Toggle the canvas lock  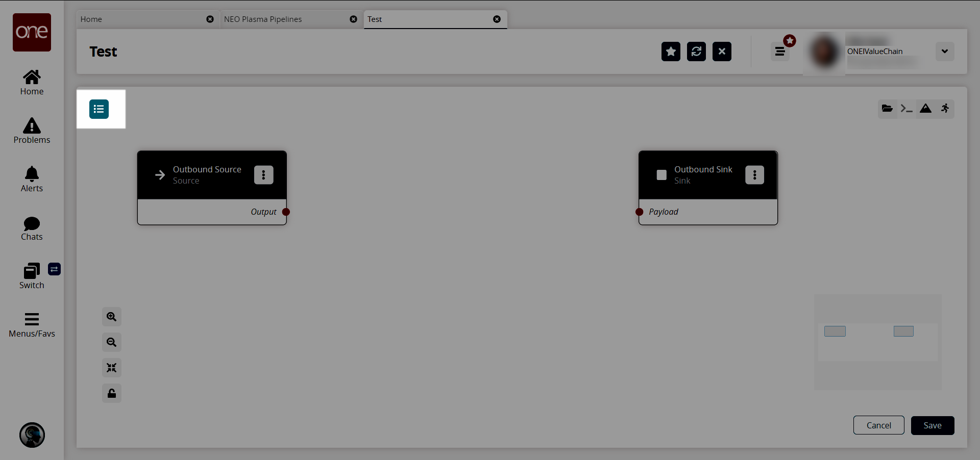[112, 393]
